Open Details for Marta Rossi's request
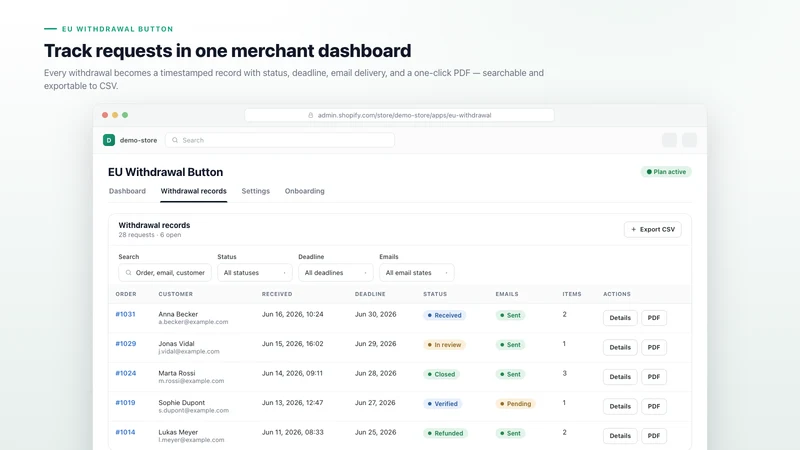 click(x=620, y=377)
